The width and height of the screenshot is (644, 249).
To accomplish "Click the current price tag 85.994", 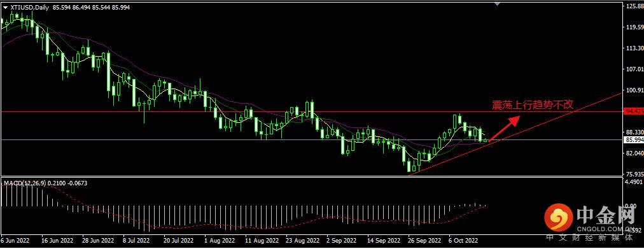I will tap(634, 140).
